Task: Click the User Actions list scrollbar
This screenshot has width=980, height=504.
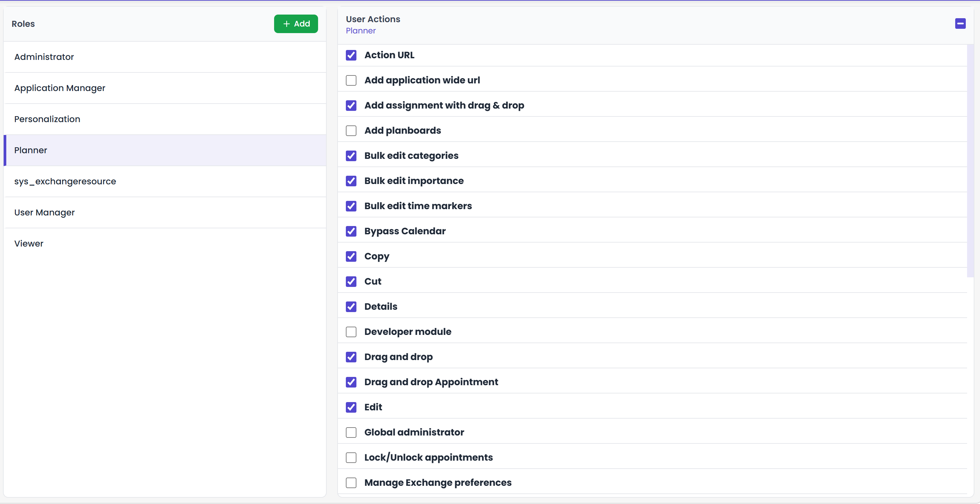Action: point(970,160)
